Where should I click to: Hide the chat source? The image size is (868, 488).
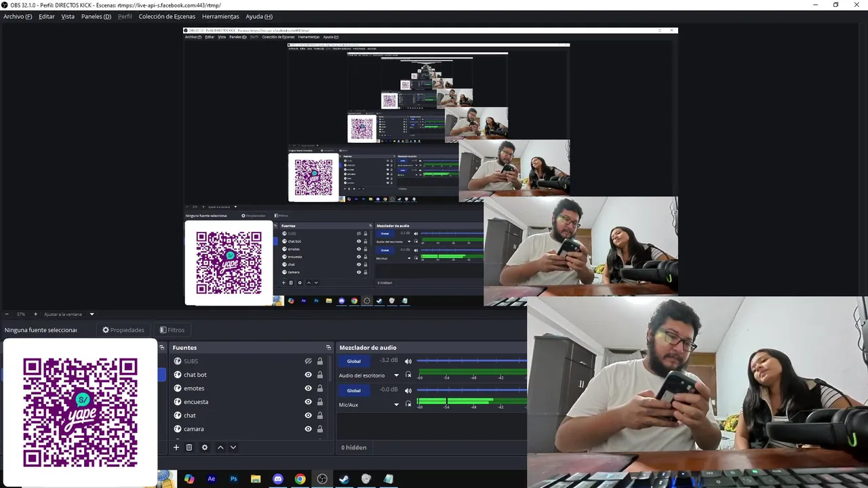(308, 415)
